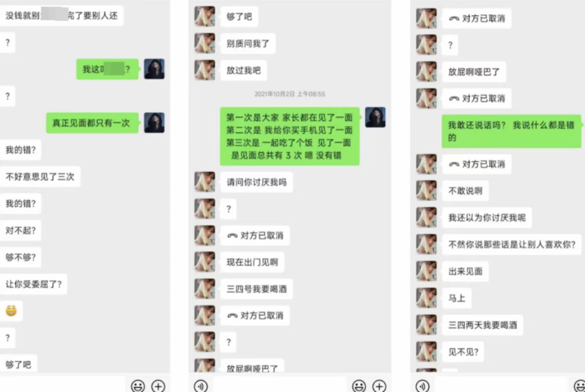This screenshot has height=392, width=585.
Task: Tap the cancelled call above '现在出门见啊'
Action: (x=255, y=236)
